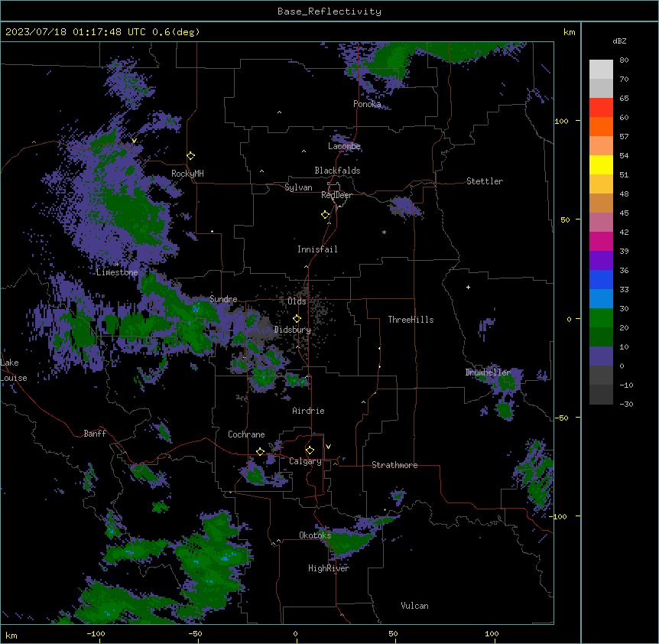Click the Blackfalds city label

point(337,171)
